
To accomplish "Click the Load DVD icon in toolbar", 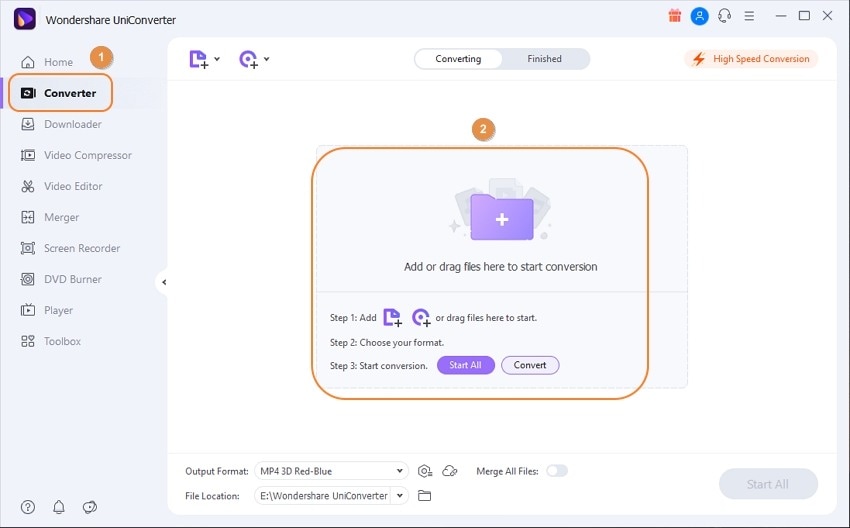I will [249, 59].
